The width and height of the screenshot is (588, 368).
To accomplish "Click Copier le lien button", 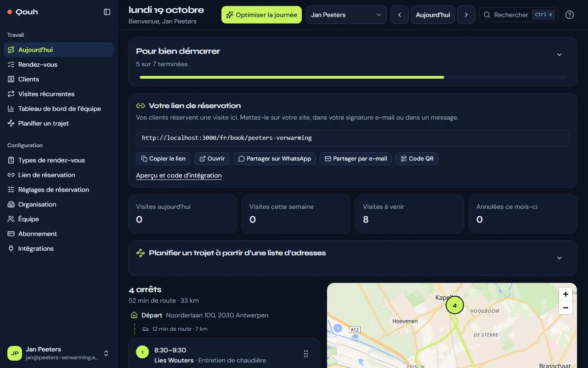I will point(164,159).
